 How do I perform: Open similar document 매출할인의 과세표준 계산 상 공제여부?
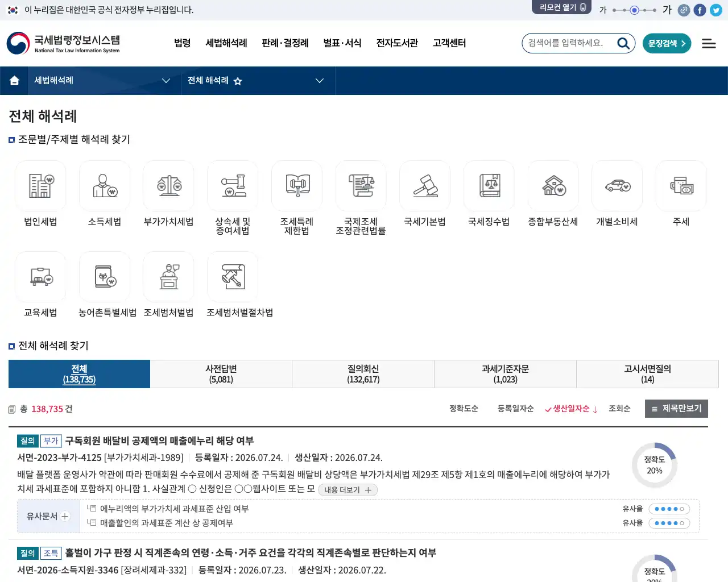(x=167, y=523)
